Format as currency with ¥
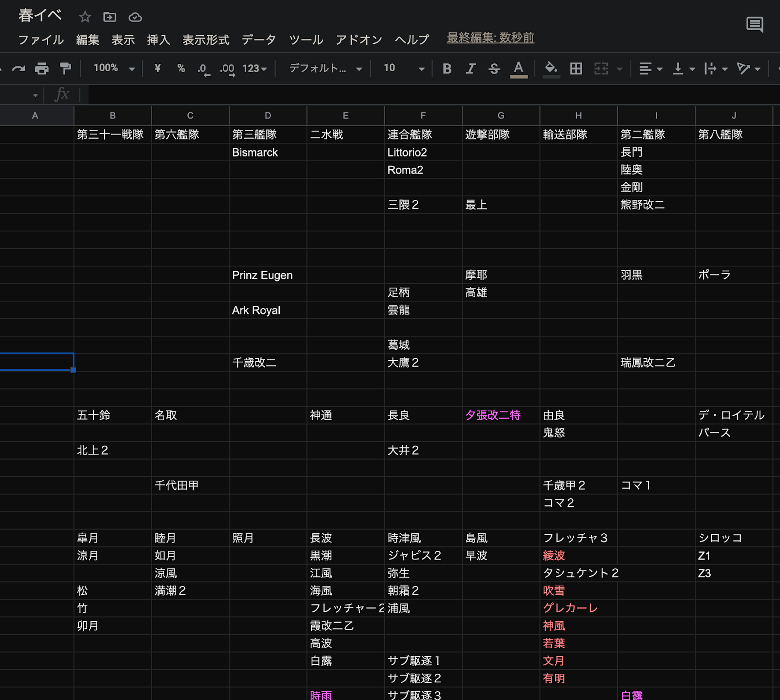Image resolution: width=780 pixels, height=700 pixels. (x=157, y=68)
